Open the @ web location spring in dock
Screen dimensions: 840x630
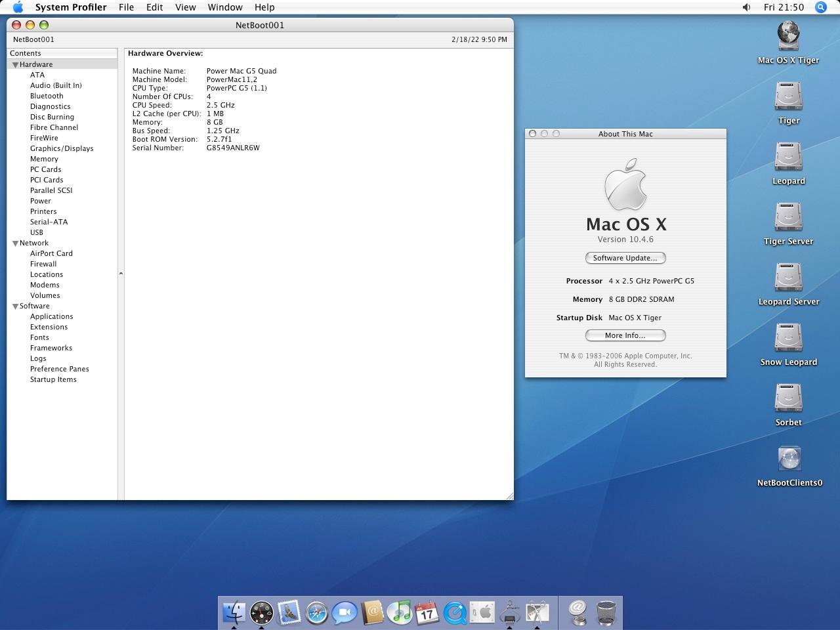click(x=577, y=612)
